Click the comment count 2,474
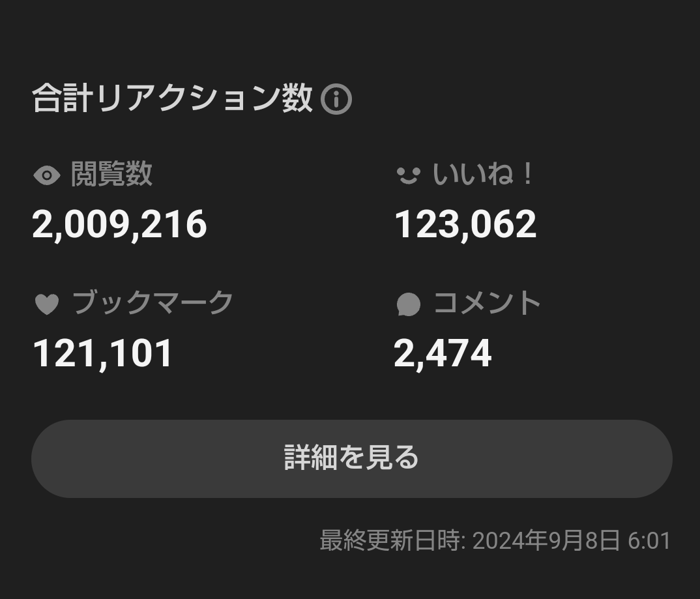This screenshot has height=599, width=700. (x=443, y=353)
